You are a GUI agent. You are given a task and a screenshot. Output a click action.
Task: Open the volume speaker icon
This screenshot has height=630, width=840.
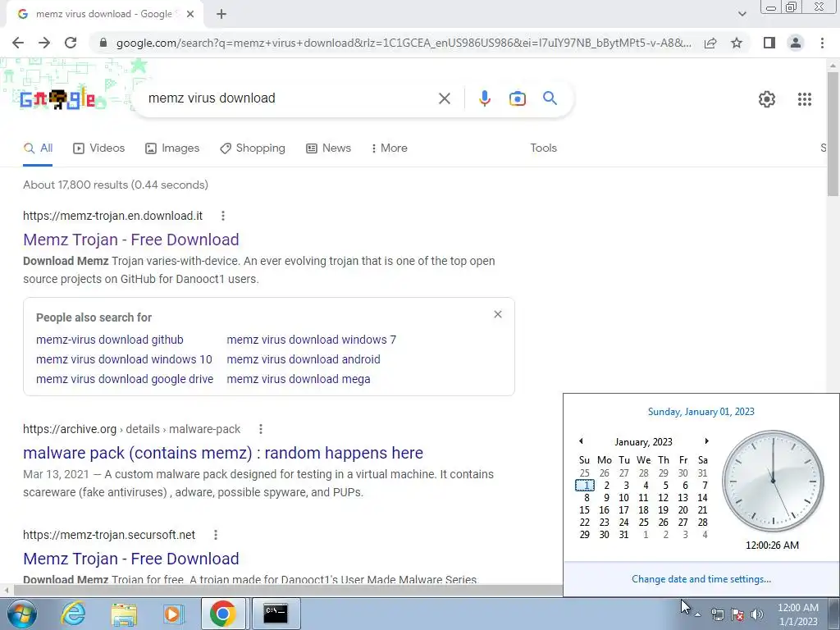point(757,614)
